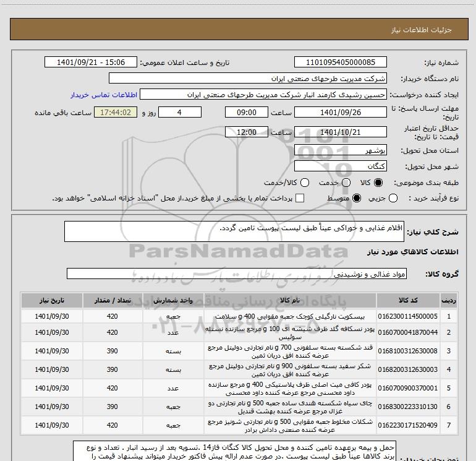Click the واحد شمارش column header

[x=173, y=301]
